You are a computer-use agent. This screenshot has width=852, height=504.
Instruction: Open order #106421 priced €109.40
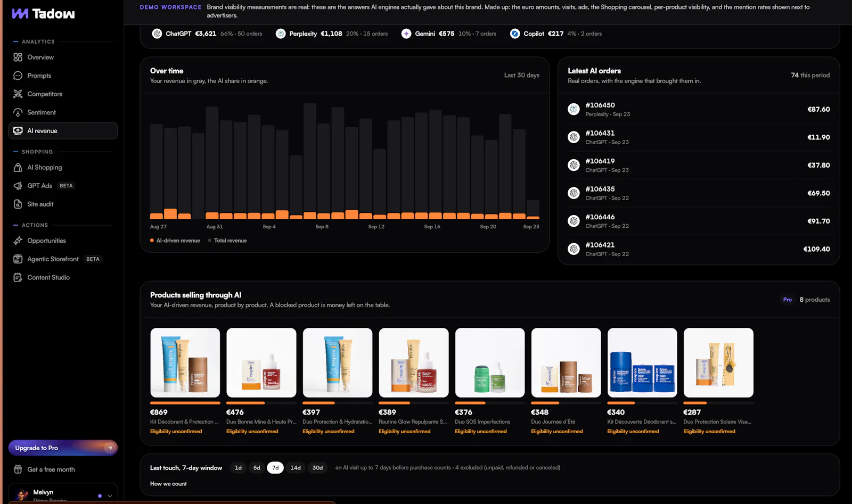[x=699, y=249]
